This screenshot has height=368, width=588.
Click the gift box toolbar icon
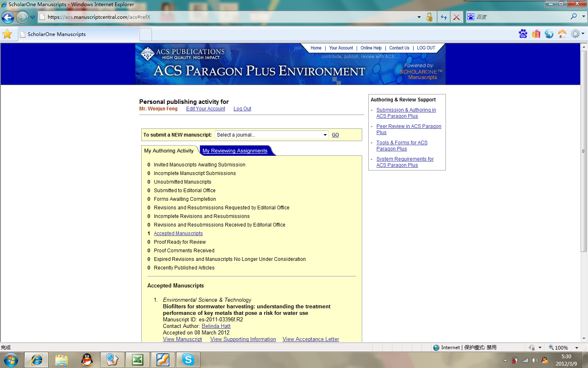click(536, 34)
